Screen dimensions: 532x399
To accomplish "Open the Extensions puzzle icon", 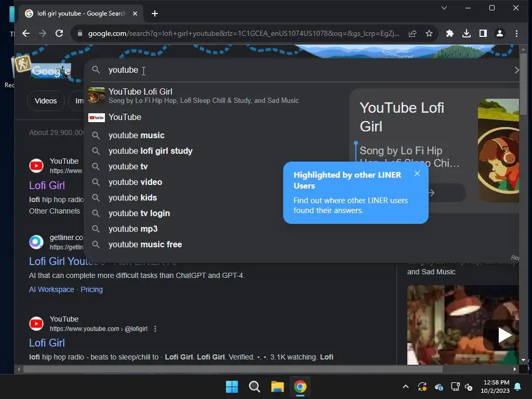I will click(450, 33).
